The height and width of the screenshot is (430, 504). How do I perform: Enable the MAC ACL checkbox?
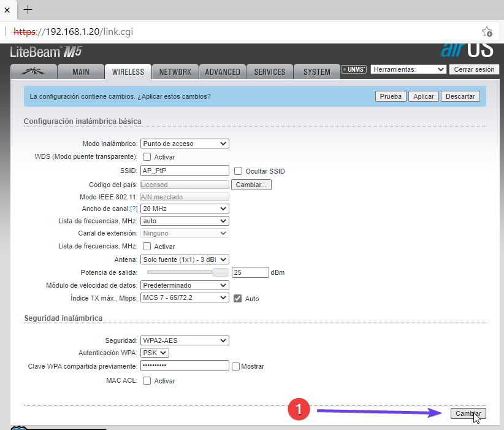pos(147,381)
